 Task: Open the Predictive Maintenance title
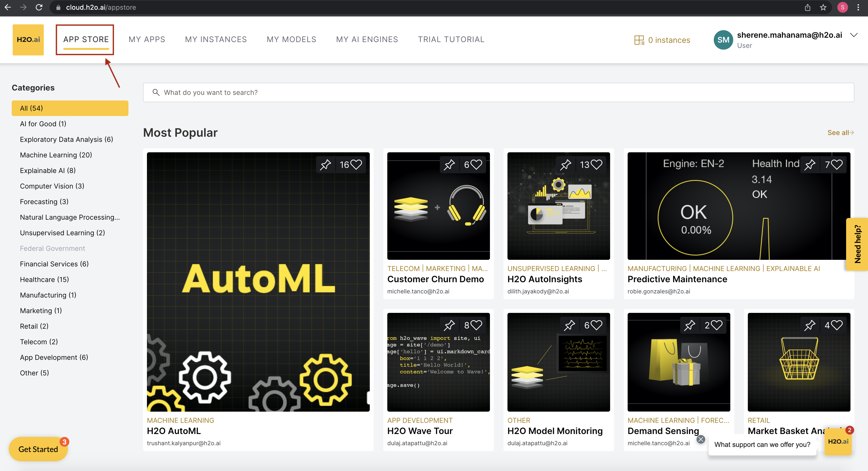pyautogui.click(x=677, y=279)
